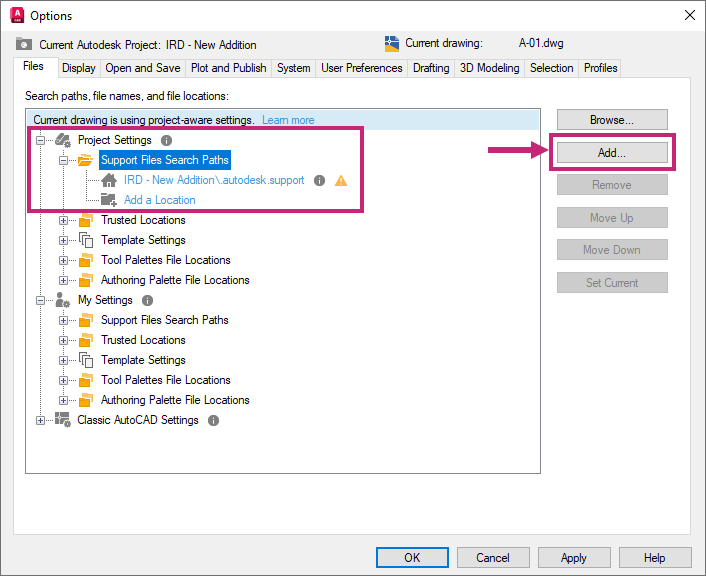Click the info icon beside Project Settings
706x576 pixels.
coord(167,141)
